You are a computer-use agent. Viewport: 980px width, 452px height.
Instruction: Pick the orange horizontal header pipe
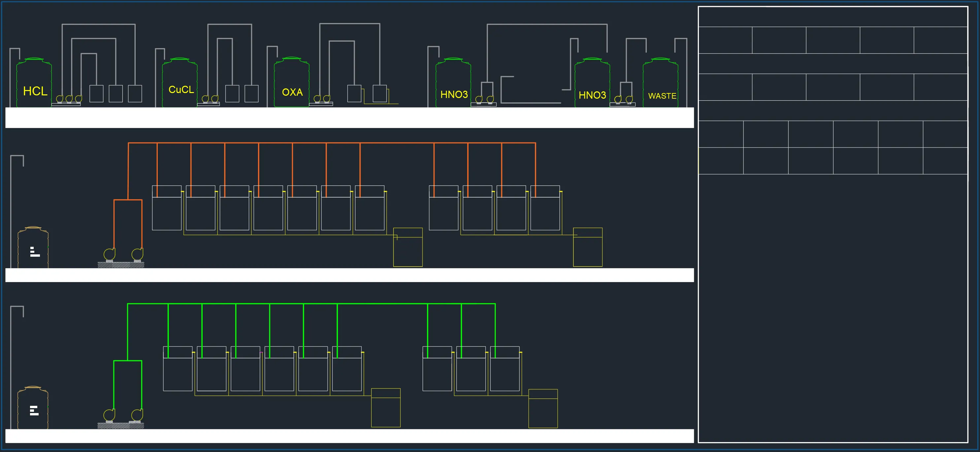[332, 143]
